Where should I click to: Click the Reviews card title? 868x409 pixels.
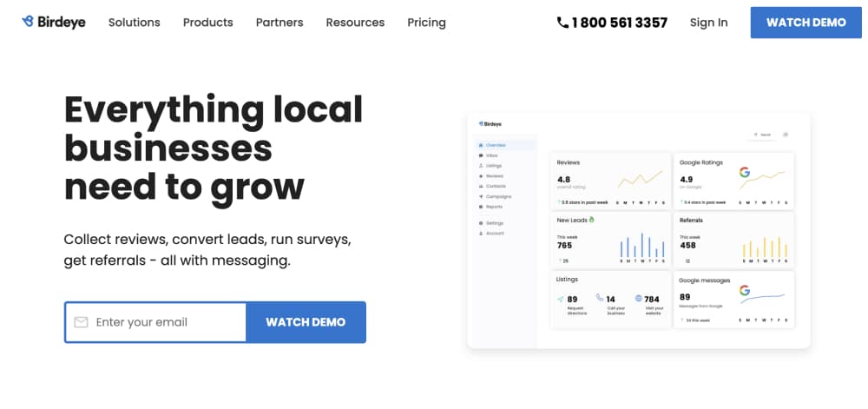point(568,162)
